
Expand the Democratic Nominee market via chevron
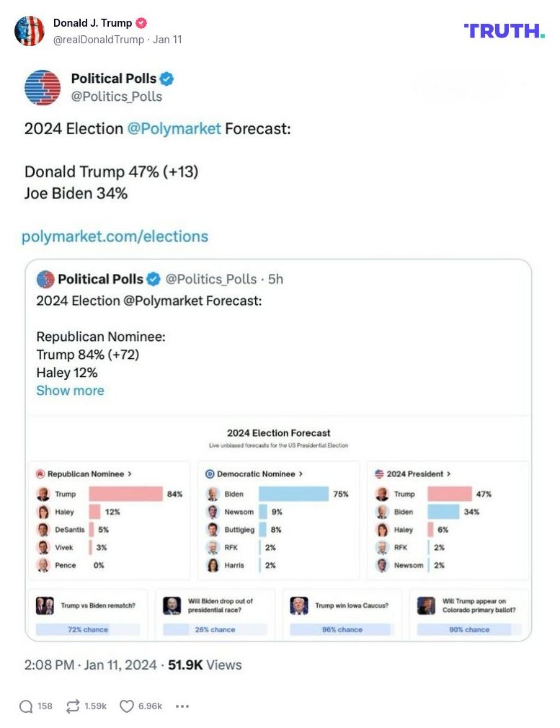pos(301,474)
